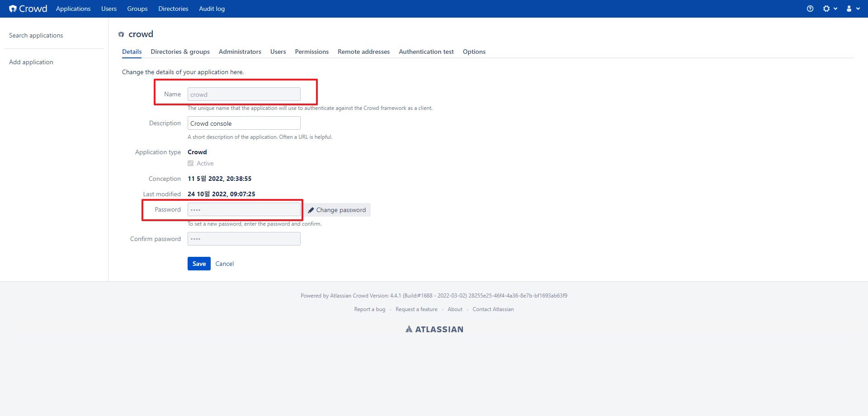Switch to the application Users tab
The width and height of the screenshot is (868, 416).
coord(278,52)
